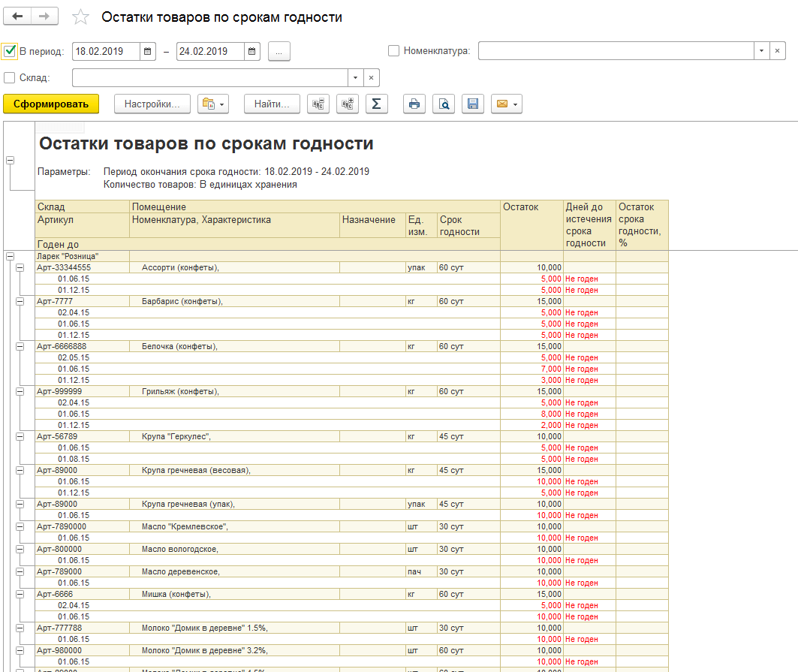The height and width of the screenshot is (672, 798).
Task: Clear the Склад field with the x
Action: [371, 78]
